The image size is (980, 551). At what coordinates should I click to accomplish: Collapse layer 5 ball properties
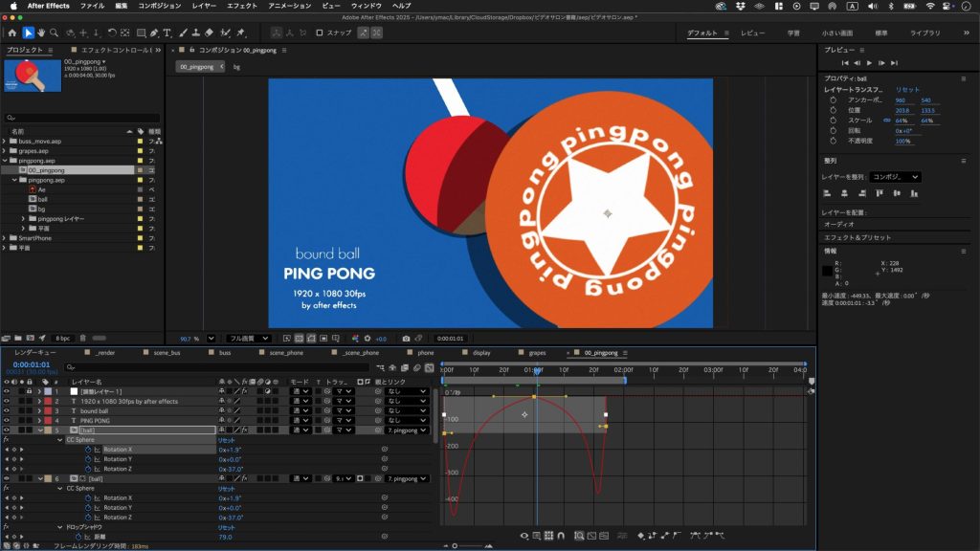39,430
